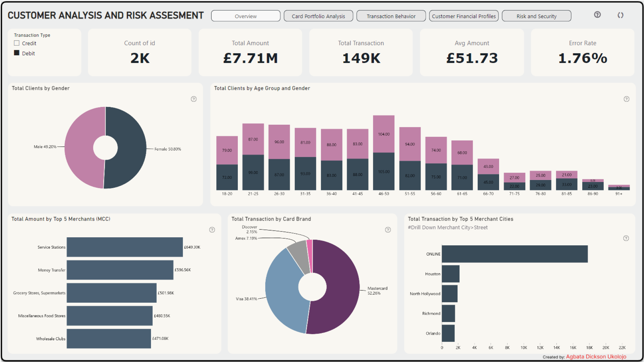Click the Discover 2.15% label

250,229
